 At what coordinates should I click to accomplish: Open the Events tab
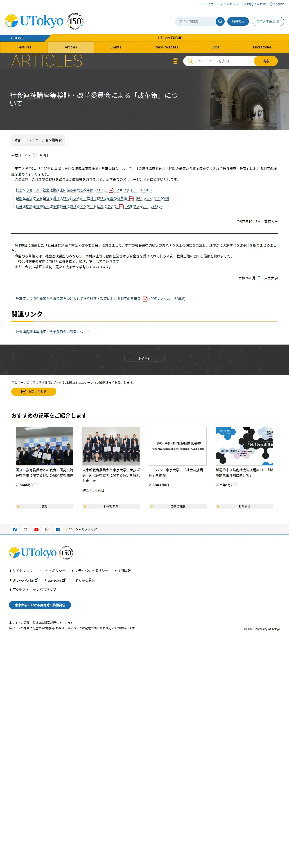coord(116,47)
